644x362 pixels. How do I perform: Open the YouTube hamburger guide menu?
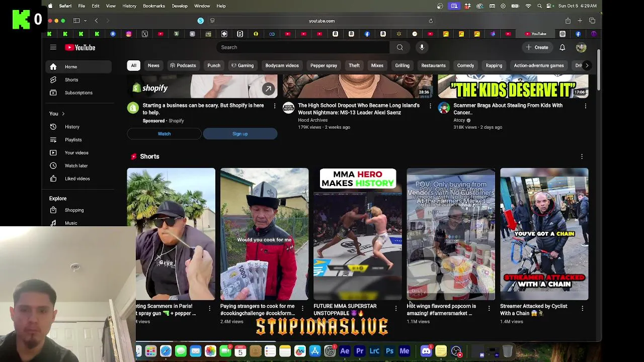coord(53,47)
